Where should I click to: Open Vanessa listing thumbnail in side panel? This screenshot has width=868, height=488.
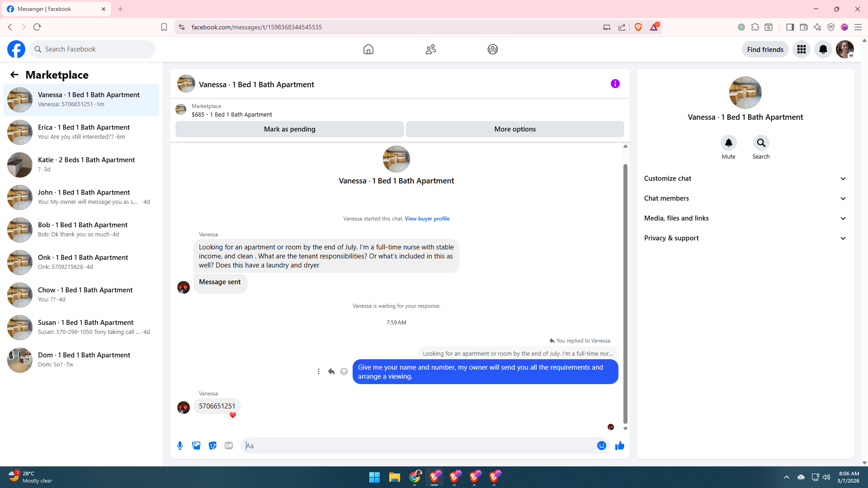(745, 93)
